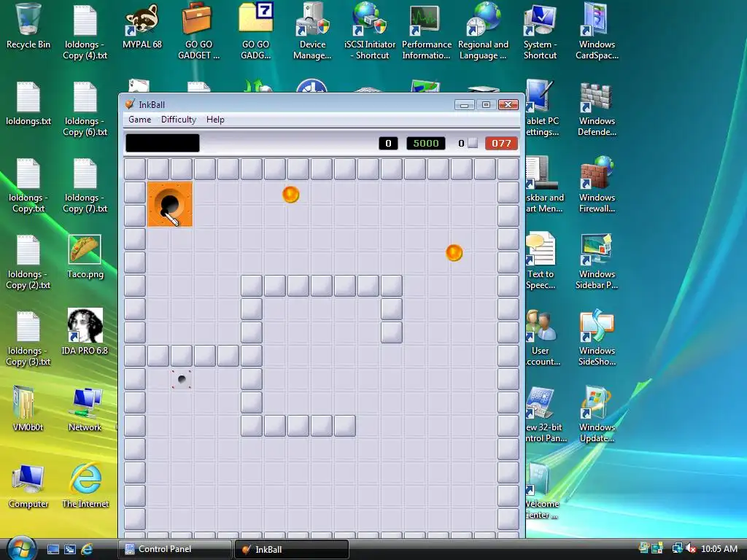Image resolution: width=747 pixels, height=560 pixels.
Task: Open the Windows SideShow shortcut
Action: pyautogui.click(x=597, y=338)
